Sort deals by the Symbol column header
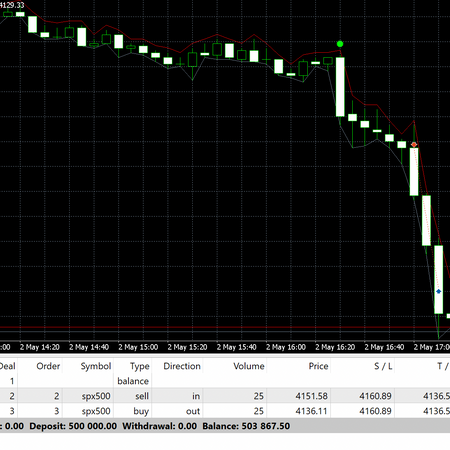 [96, 366]
